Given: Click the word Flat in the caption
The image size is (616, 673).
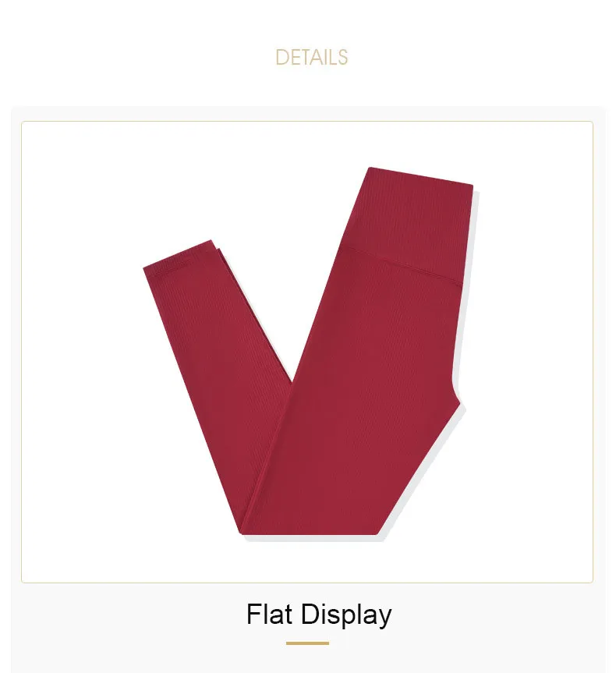Looking at the screenshot, I should [x=270, y=614].
